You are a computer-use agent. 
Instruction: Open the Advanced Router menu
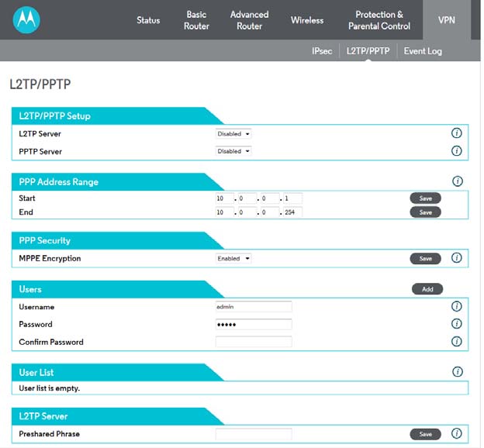pos(250,20)
